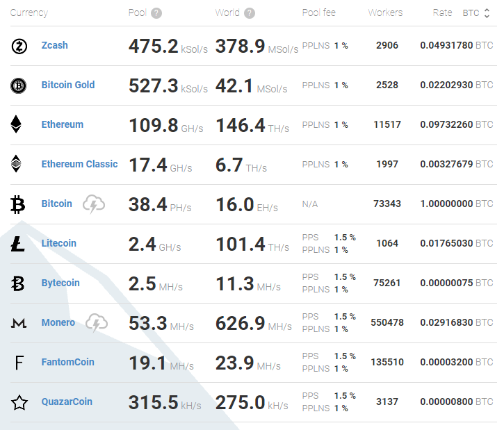The height and width of the screenshot is (430, 504).
Task: Click the Ethereum Classic logo icon
Action: tap(16, 164)
